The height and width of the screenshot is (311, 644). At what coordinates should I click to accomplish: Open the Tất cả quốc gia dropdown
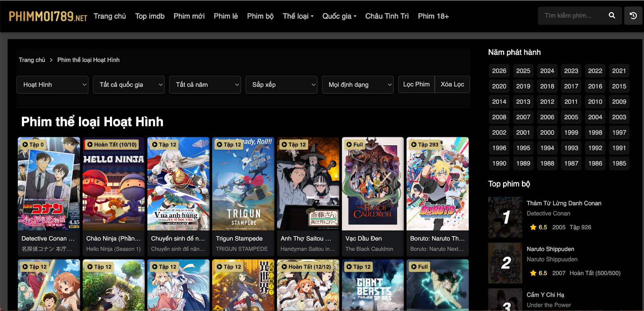129,84
